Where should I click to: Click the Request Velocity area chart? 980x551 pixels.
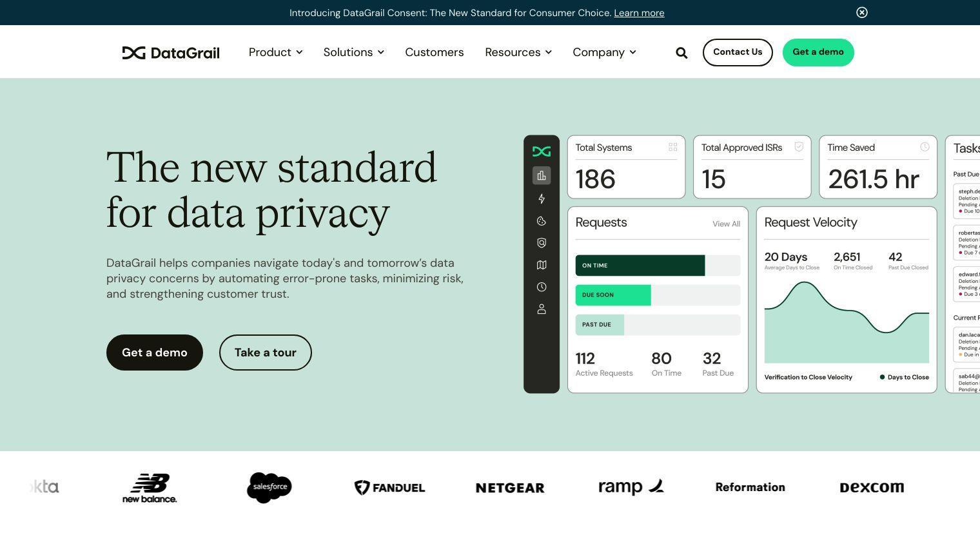(847, 323)
